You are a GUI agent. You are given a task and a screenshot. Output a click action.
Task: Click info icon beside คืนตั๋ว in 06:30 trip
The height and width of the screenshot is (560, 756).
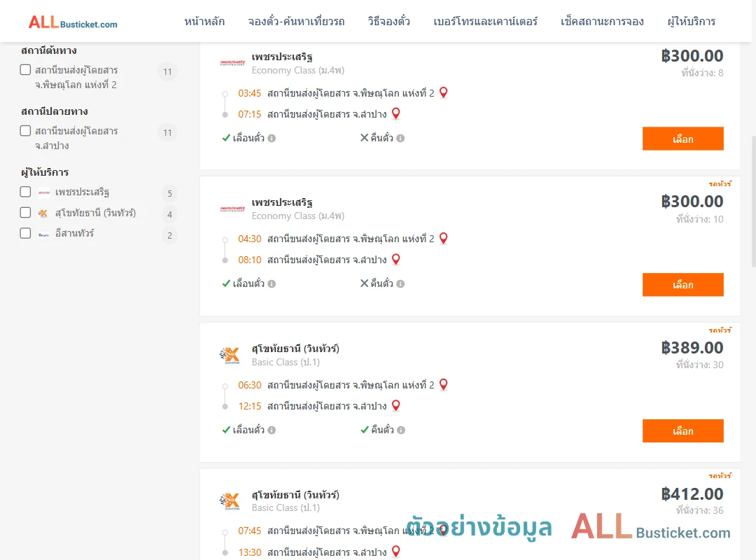(x=401, y=430)
